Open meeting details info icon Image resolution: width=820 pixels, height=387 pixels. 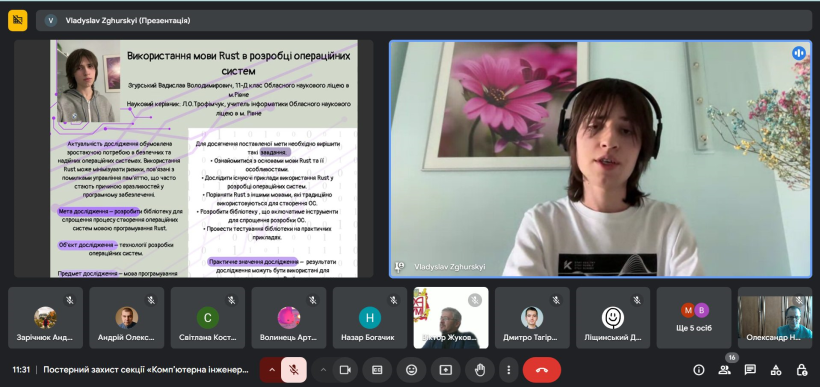pyautogui.click(x=699, y=370)
